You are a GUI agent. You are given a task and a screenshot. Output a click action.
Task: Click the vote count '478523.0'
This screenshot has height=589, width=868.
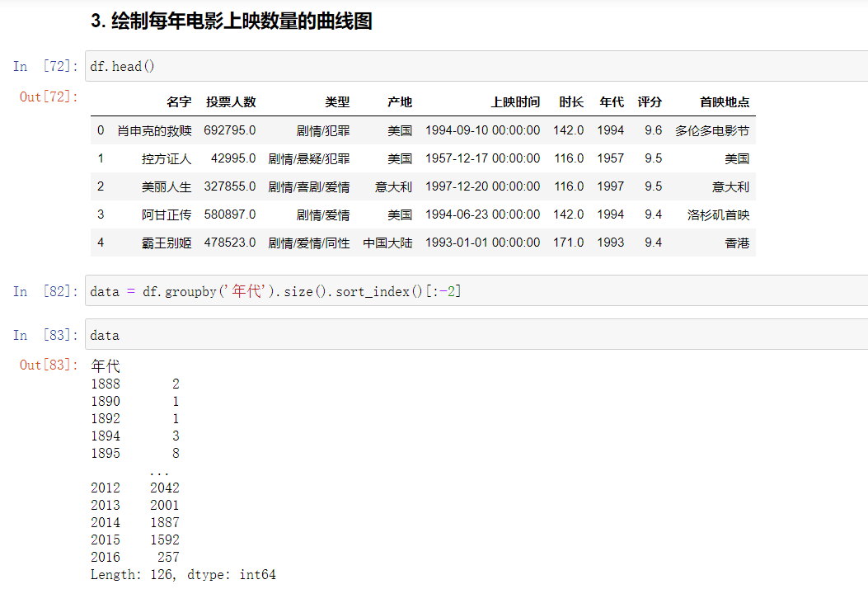coord(230,243)
